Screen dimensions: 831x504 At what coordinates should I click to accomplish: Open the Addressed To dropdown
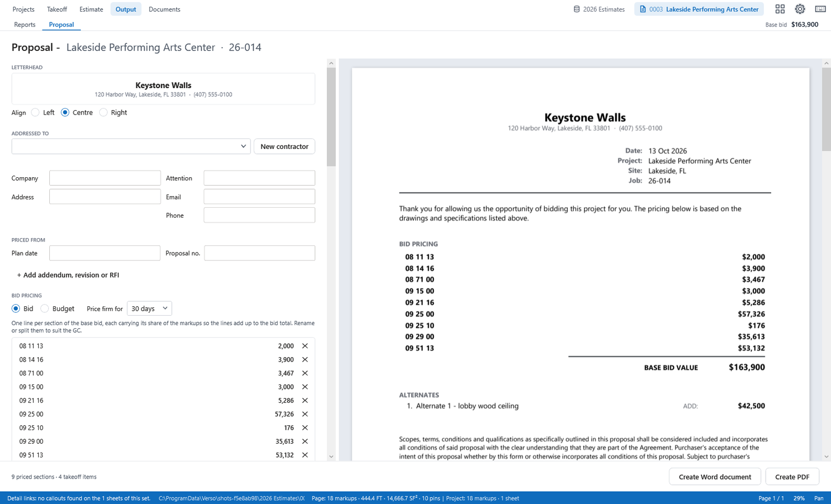pyautogui.click(x=131, y=146)
